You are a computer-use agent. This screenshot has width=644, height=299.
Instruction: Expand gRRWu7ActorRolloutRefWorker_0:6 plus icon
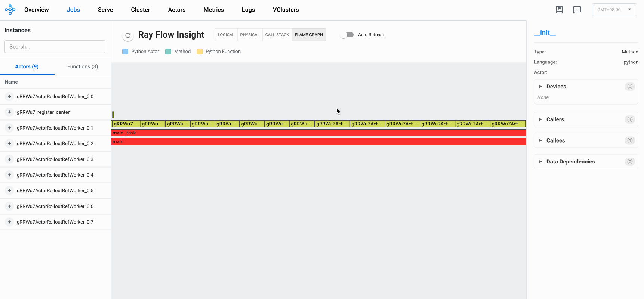pyautogui.click(x=9, y=206)
